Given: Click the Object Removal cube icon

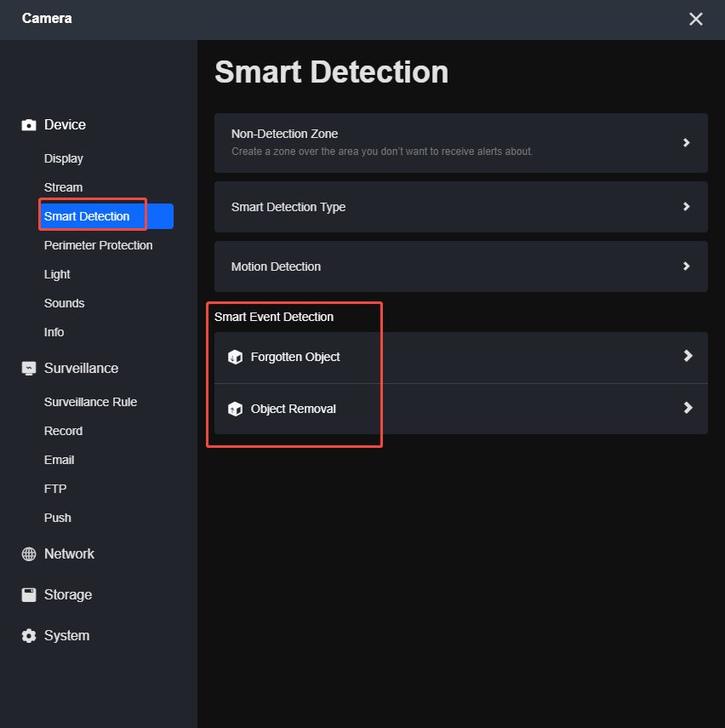Looking at the screenshot, I should tap(236, 408).
